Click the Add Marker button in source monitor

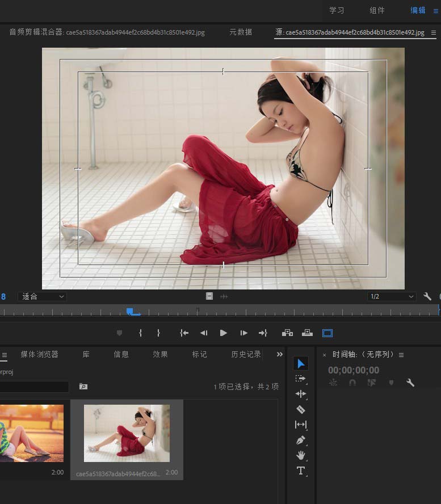(x=119, y=333)
